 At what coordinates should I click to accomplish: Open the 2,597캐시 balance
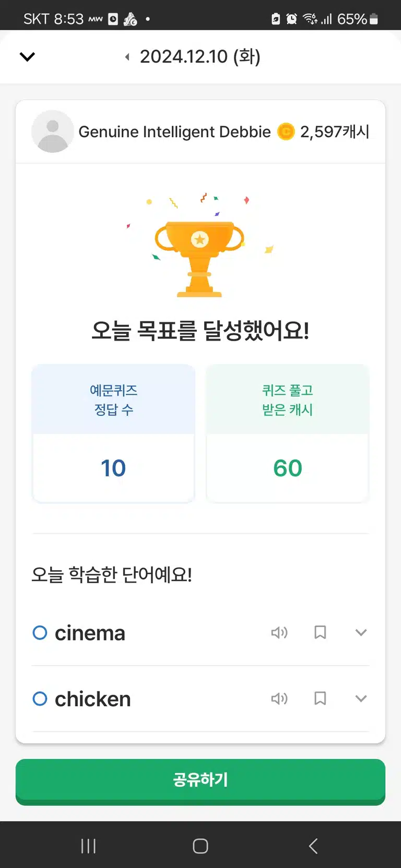pyautogui.click(x=335, y=131)
